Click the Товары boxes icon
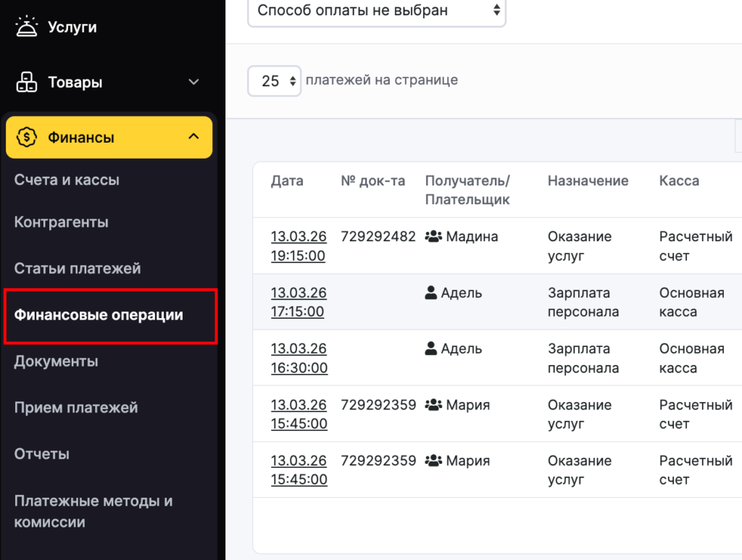Image resolution: width=742 pixels, height=560 pixels. click(x=26, y=82)
